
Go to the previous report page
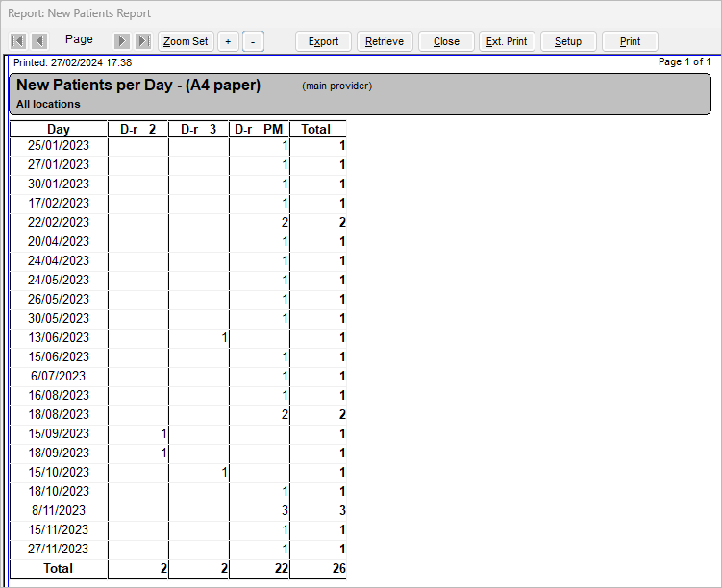[x=39, y=41]
